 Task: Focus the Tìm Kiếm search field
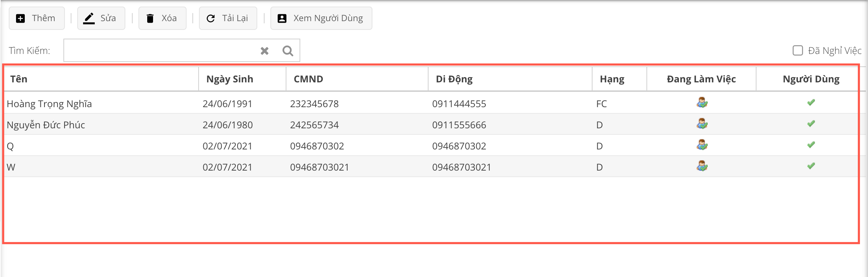[x=160, y=51]
